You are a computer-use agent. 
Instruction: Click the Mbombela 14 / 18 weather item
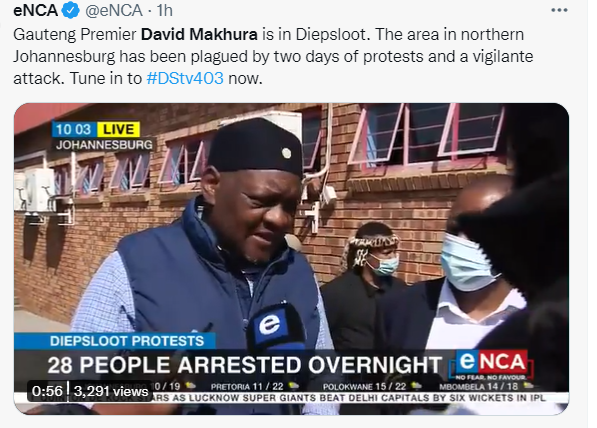pos(486,386)
